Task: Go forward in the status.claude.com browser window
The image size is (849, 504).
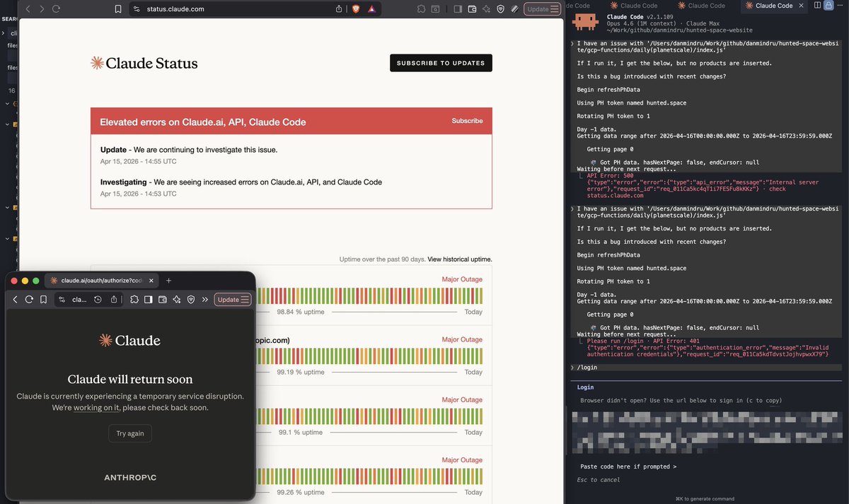Action: [x=42, y=8]
